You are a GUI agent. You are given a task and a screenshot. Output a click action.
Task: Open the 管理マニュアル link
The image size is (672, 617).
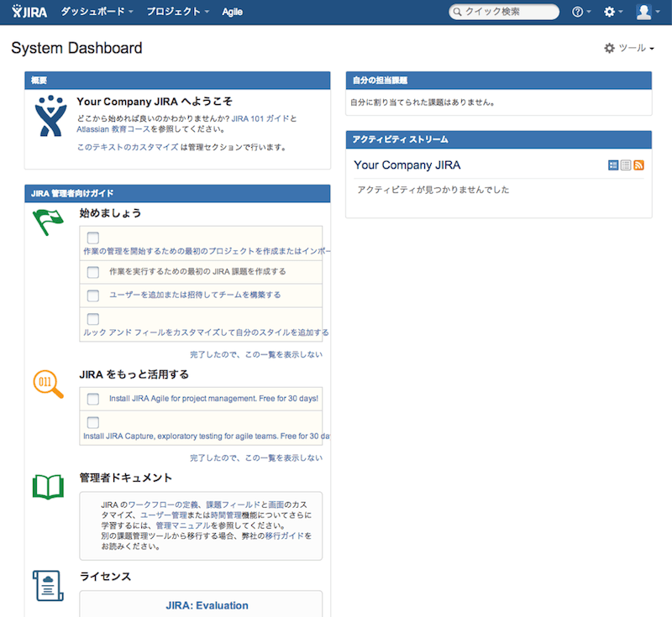(x=183, y=525)
